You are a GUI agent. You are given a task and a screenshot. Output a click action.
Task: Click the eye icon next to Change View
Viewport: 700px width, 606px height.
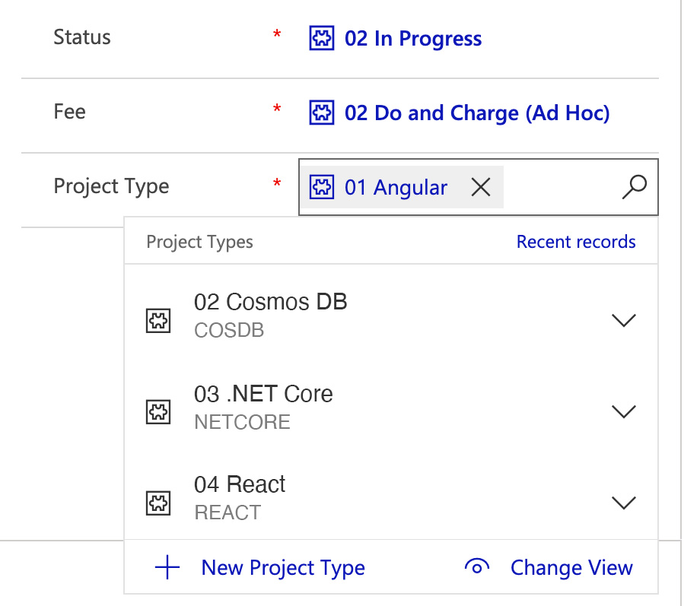[x=477, y=567]
